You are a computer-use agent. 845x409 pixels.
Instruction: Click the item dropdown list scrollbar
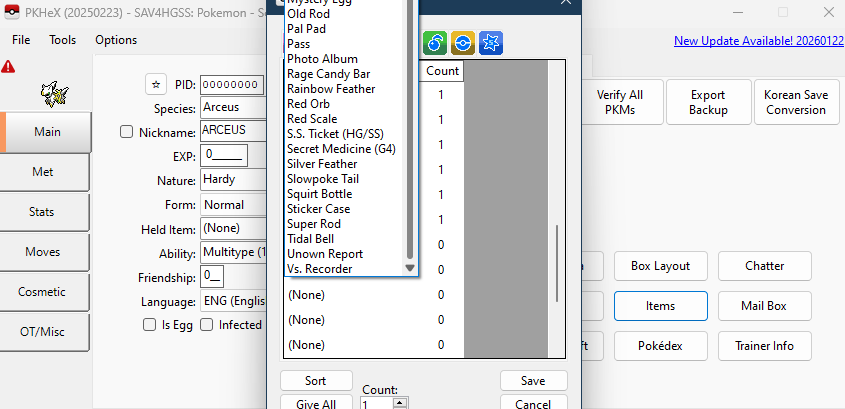tap(410, 129)
